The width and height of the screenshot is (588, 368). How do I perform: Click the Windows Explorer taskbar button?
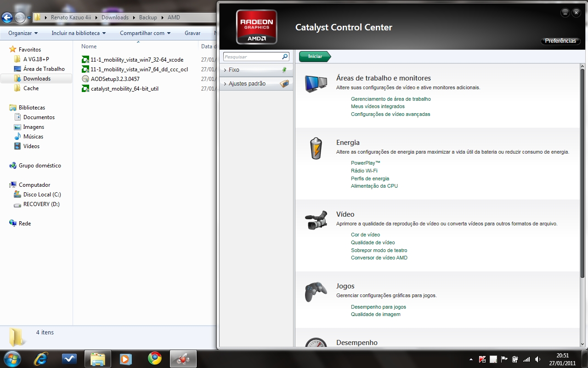(98, 359)
